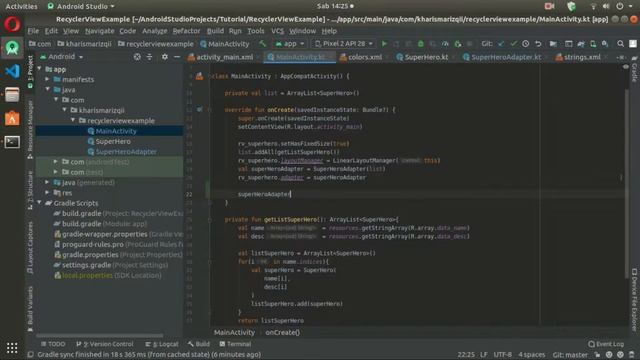640x360 pixels.
Task: Click the onCreate() breadcrumb
Action: click(282, 333)
